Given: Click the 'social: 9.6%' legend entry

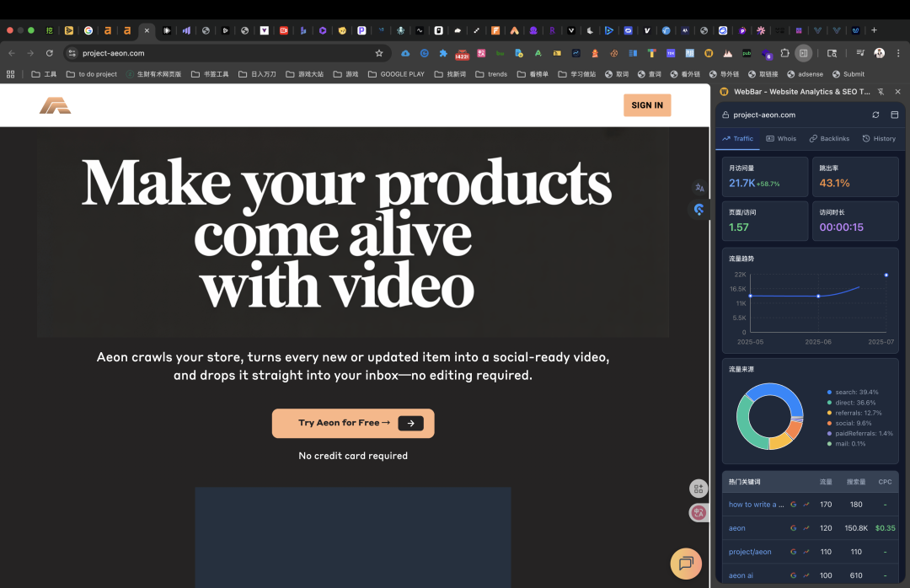Looking at the screenshot, I should 849,423.
